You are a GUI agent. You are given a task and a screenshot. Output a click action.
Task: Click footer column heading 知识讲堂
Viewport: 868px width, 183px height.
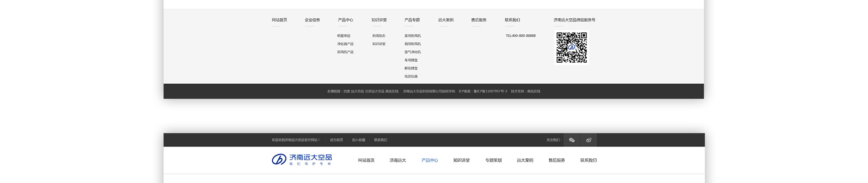(379, 20)
